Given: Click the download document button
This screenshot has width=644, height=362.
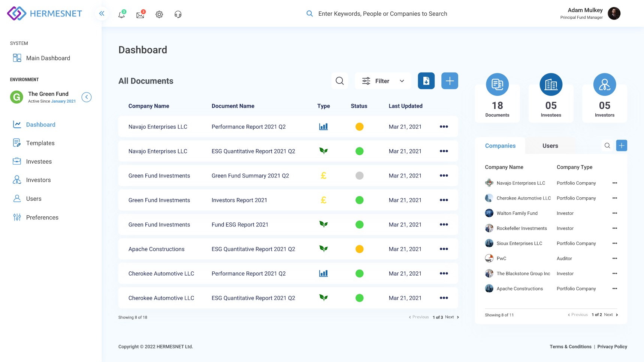Looking at the screenshot, I should tap(426, 81).
